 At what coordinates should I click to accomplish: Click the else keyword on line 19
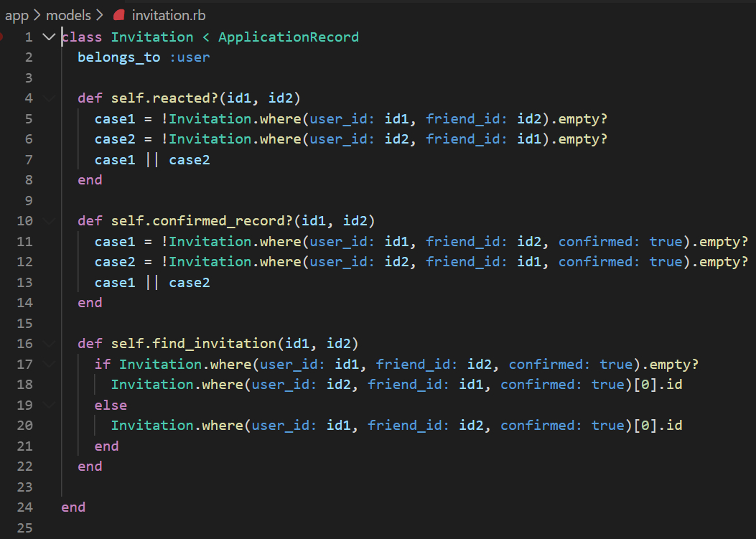click(x=111, y=406)
